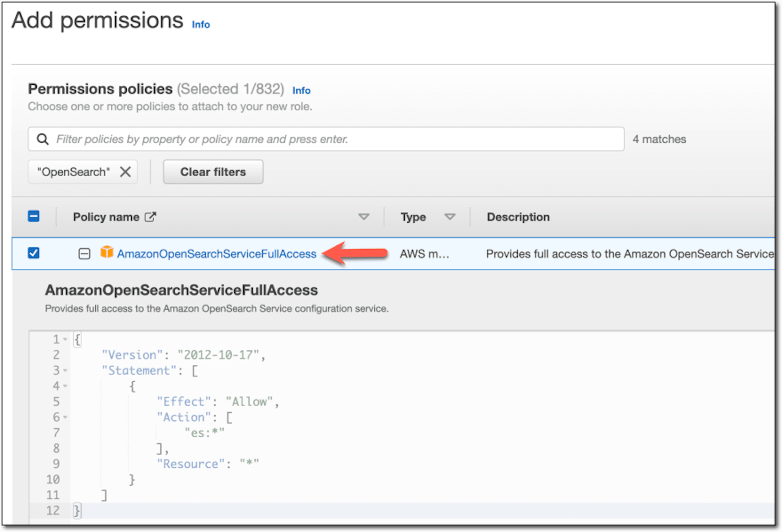Fold the object block at line 4

(65, 386)
